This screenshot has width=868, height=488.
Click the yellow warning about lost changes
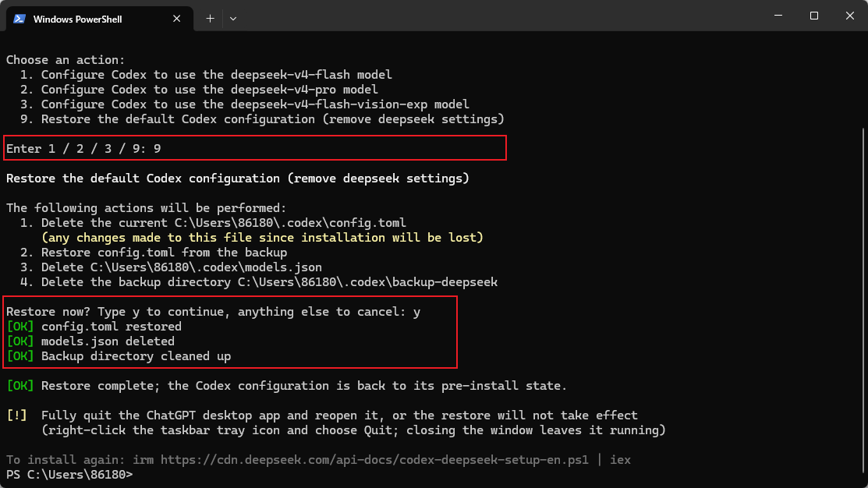[262, 238]
